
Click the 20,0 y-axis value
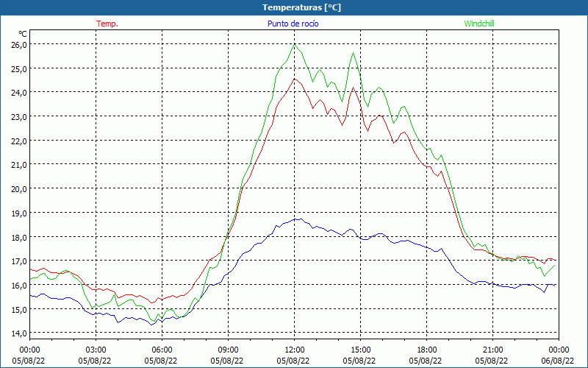point(19,189)
